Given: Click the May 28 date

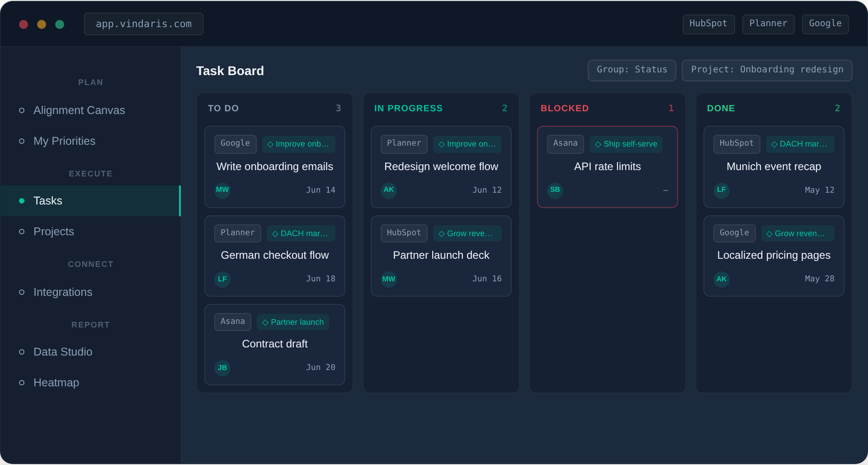Looking at the screenshot, I should pos(820,279).
